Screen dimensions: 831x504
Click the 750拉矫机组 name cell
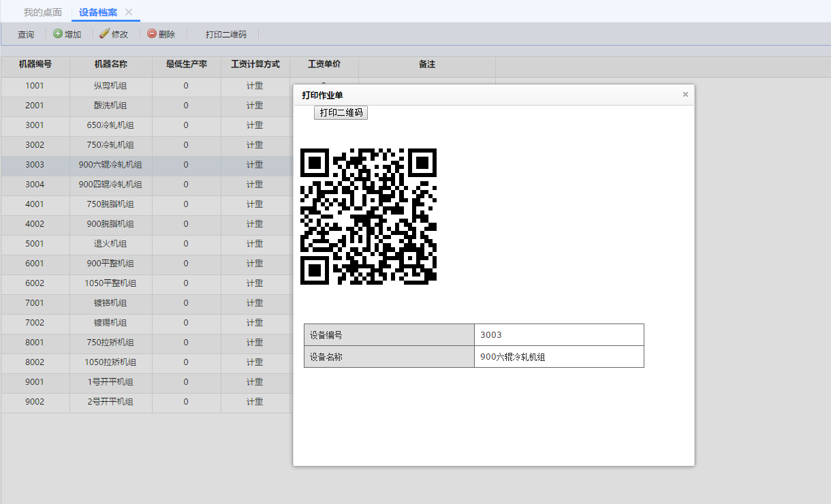[110, 343]
